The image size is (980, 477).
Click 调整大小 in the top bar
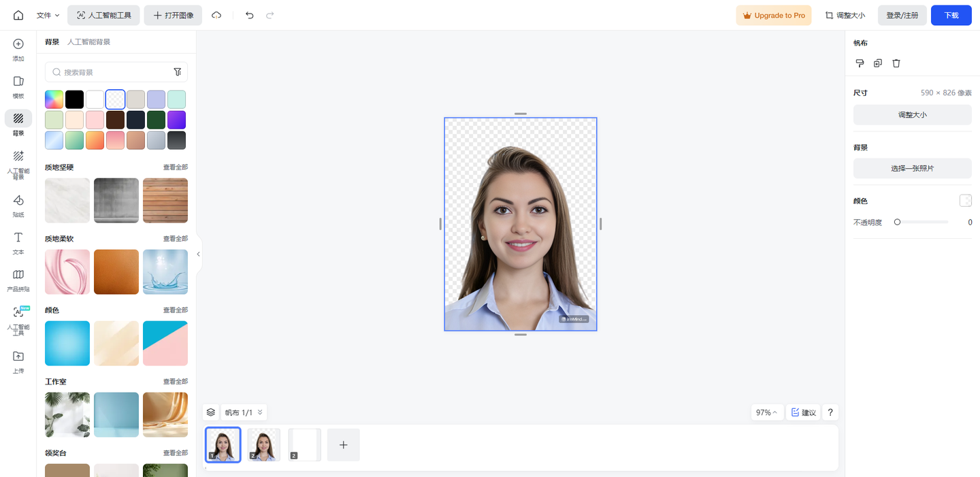pyautogui.click(x=845, y=15)
